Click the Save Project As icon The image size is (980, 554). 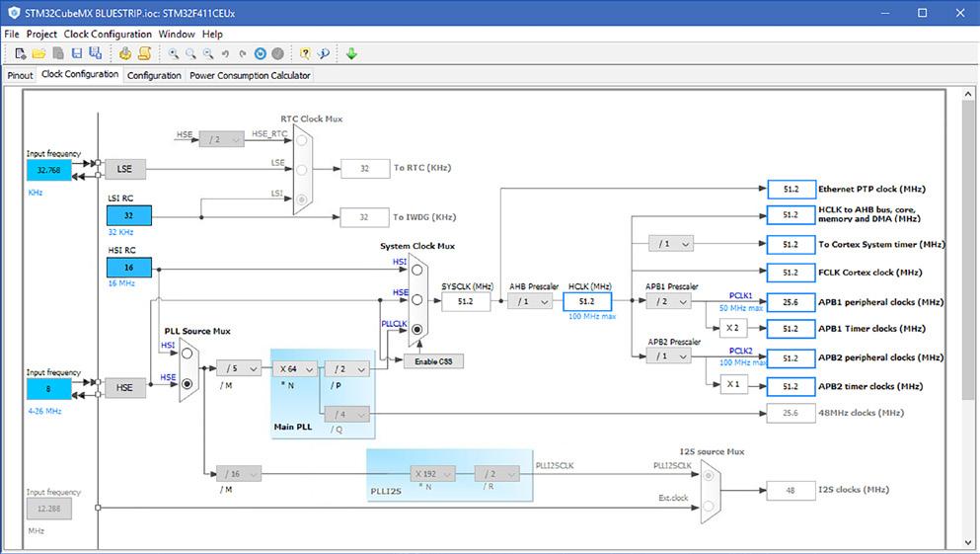(96, 53)
